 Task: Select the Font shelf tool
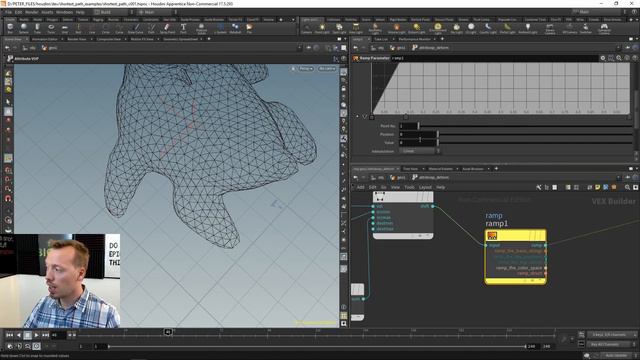click(x=183, y=29)
